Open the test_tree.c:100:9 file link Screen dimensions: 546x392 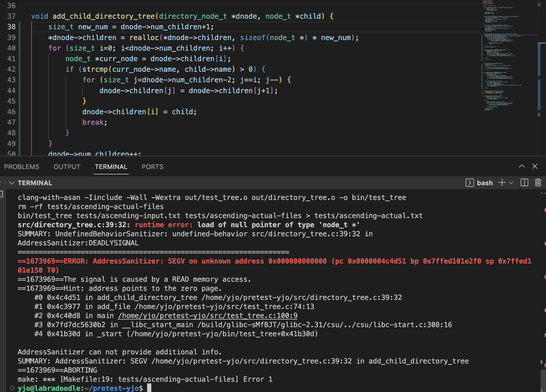coord(208,316)
